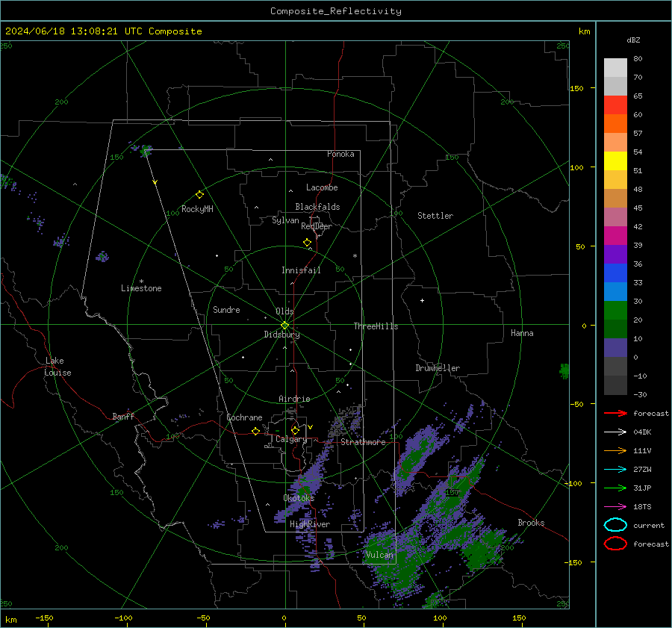672x628 pixels.
Task: Click the radar site marker at Didsbury
Action: [284, 326]
